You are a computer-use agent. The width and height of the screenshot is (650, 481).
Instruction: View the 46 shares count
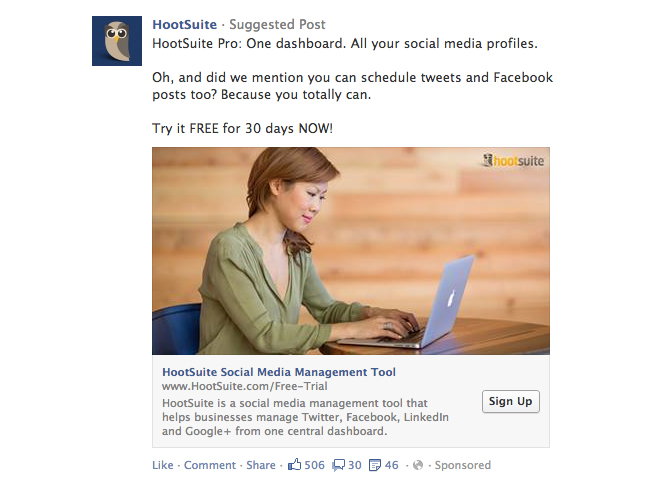[x=391, y=465]
